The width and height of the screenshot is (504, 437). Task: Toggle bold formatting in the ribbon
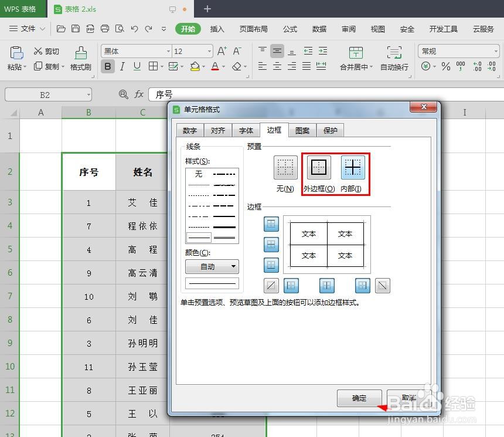coord(107,66)
